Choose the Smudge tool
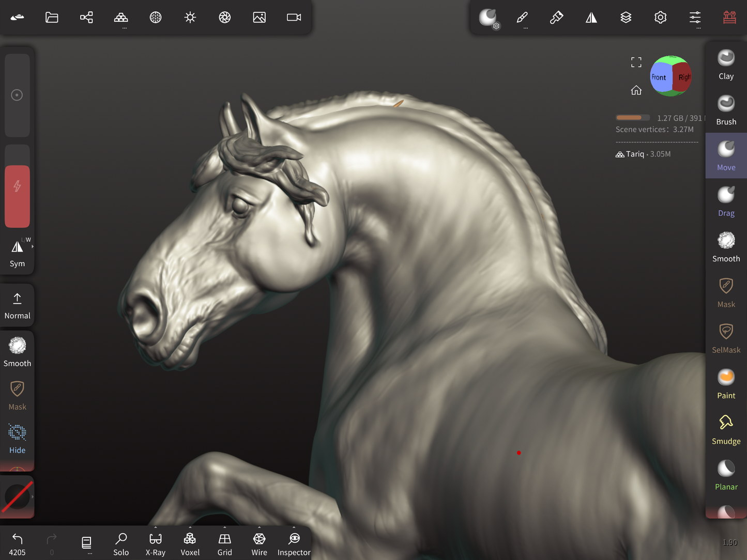The image size is (747, 560). click(x=726, y=430)
